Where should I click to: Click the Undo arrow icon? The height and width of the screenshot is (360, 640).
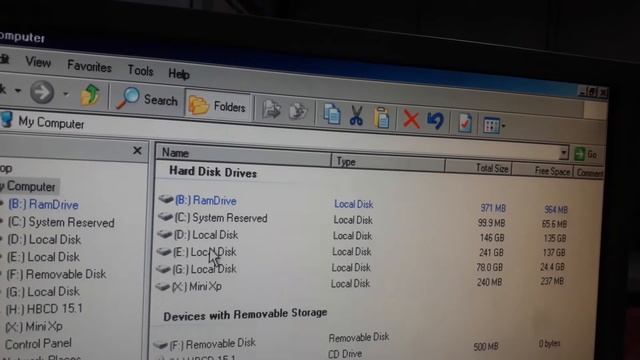pyautogui.click(x=436, y=121)
